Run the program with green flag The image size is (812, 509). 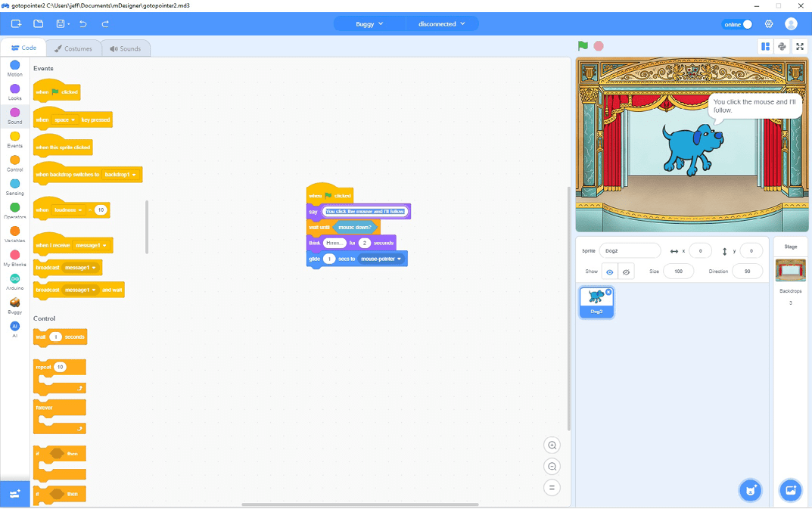[x=583, y=45]
